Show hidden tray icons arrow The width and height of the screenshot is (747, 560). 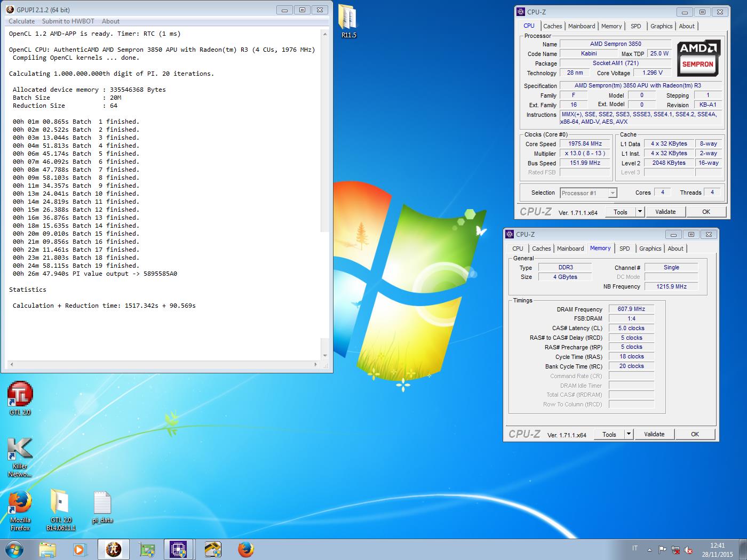[x=649, y=549]
